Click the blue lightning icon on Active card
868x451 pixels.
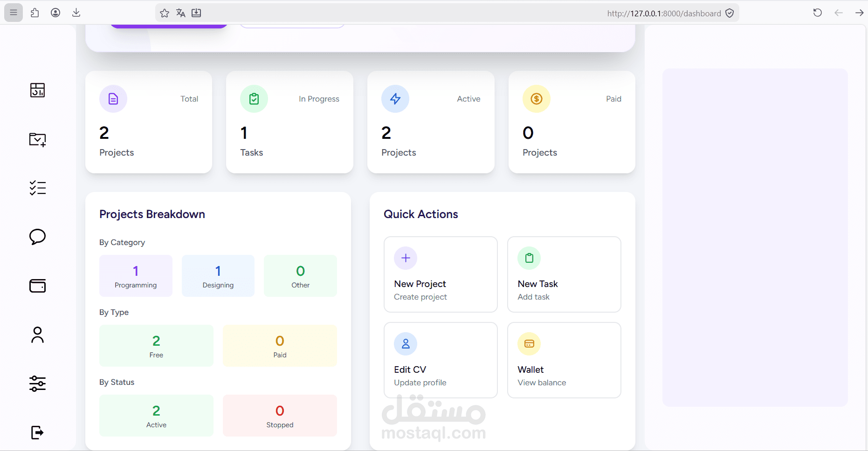click(x=395, y=99)
